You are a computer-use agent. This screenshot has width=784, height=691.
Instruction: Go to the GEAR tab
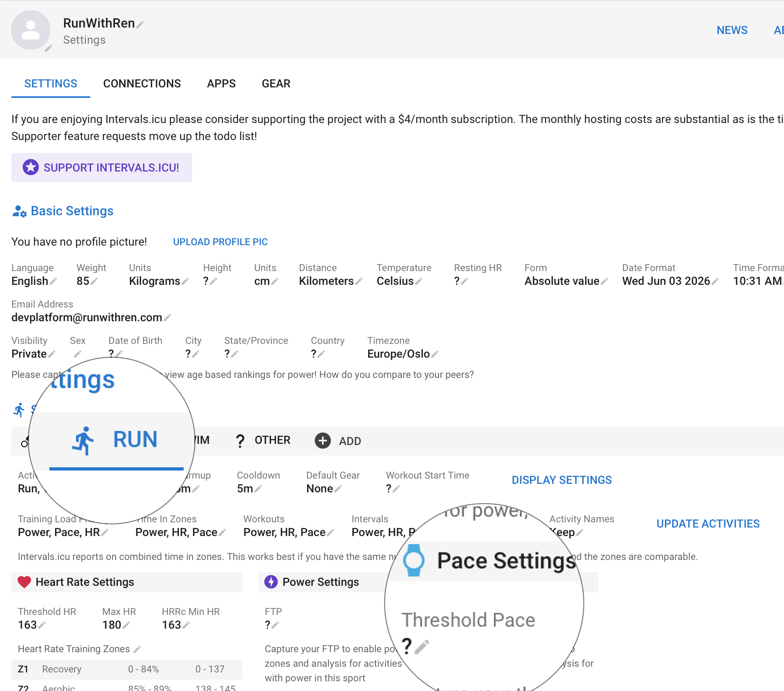(x=276, y=84)
